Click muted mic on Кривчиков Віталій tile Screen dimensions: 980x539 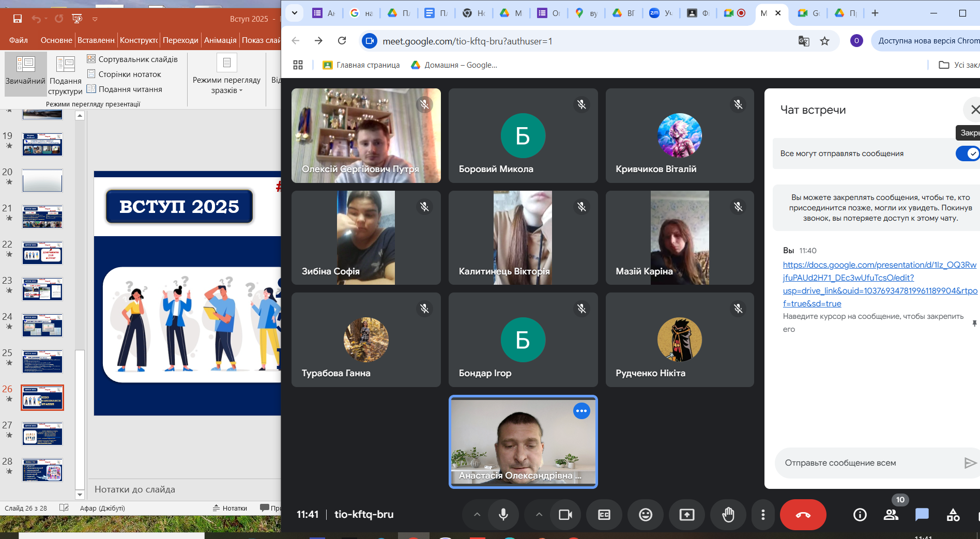[x=738, y=105]
